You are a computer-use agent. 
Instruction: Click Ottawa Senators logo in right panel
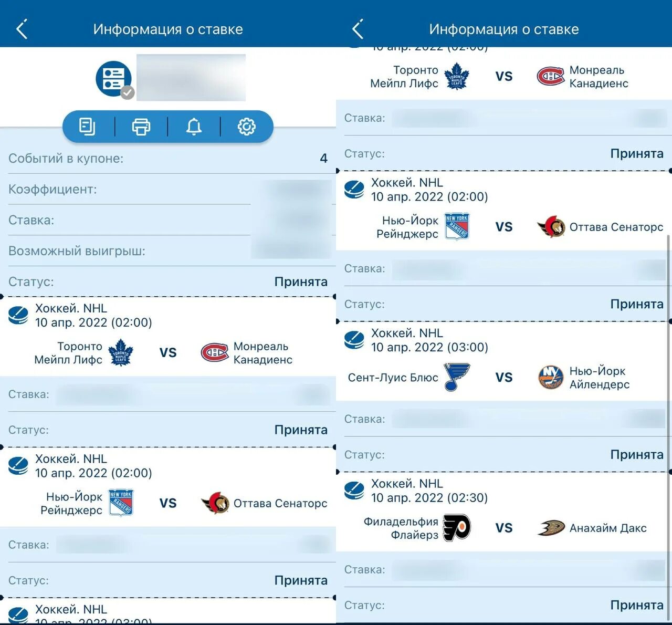[551, 227]
